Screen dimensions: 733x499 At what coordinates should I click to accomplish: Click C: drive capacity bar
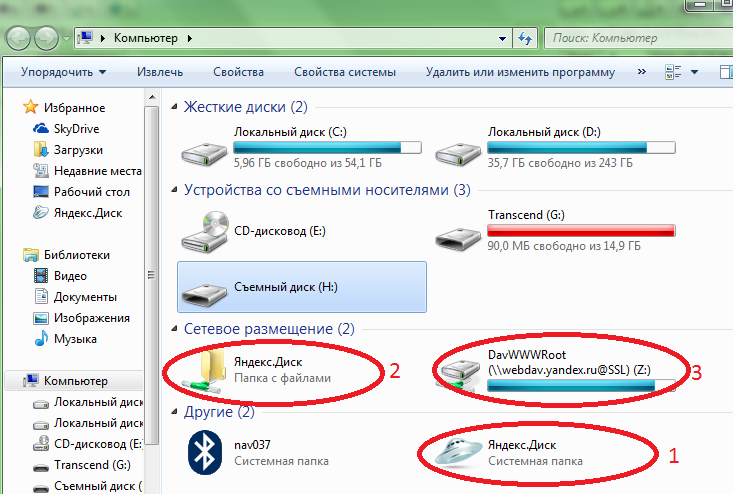(x=327, y=148)
